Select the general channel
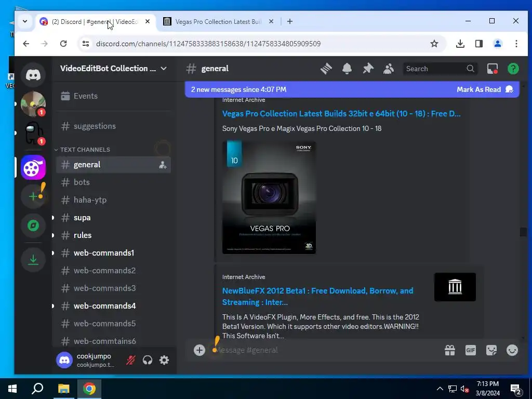Viewport: 532px width, 399px height. click(113, 165)
